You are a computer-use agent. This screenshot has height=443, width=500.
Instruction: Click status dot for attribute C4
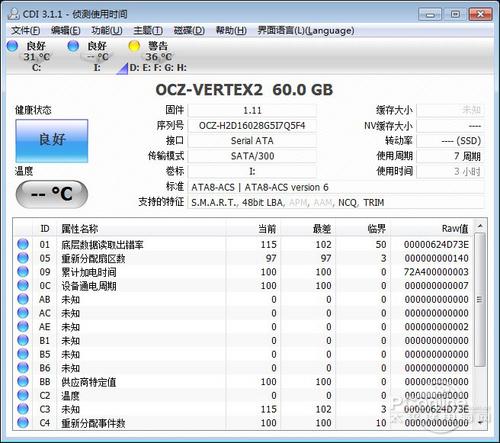tap(23, 422)
